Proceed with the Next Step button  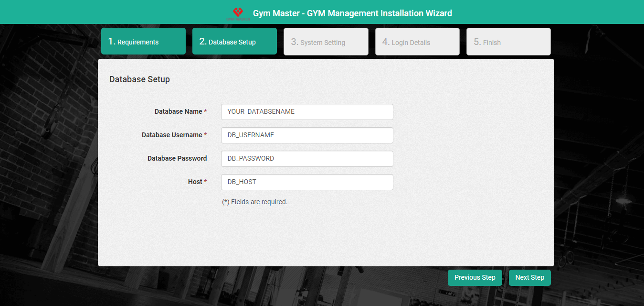click(x=529, y=278)
